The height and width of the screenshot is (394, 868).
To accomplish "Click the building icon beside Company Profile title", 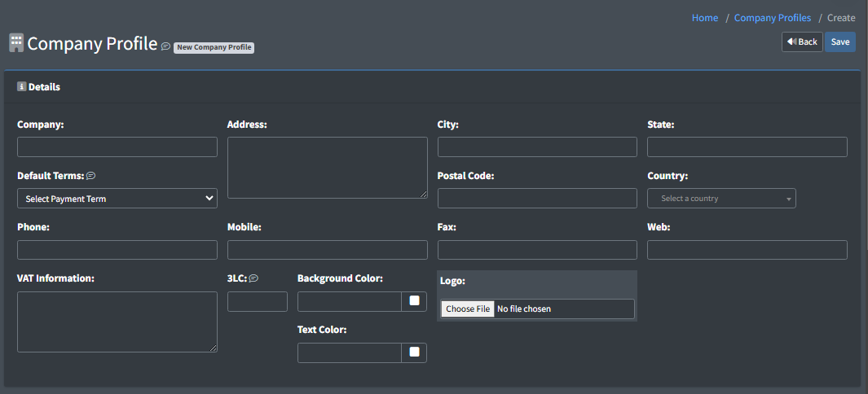I will tap(16, 43).
